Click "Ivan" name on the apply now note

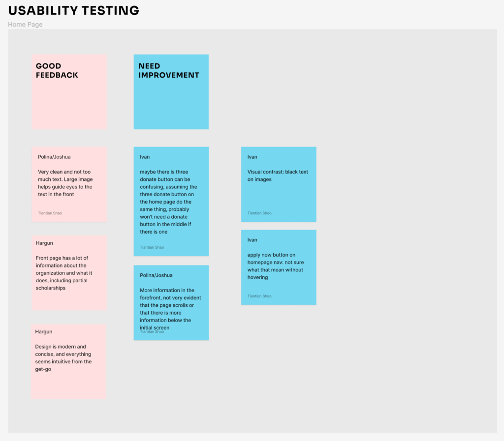pos(252,240)
